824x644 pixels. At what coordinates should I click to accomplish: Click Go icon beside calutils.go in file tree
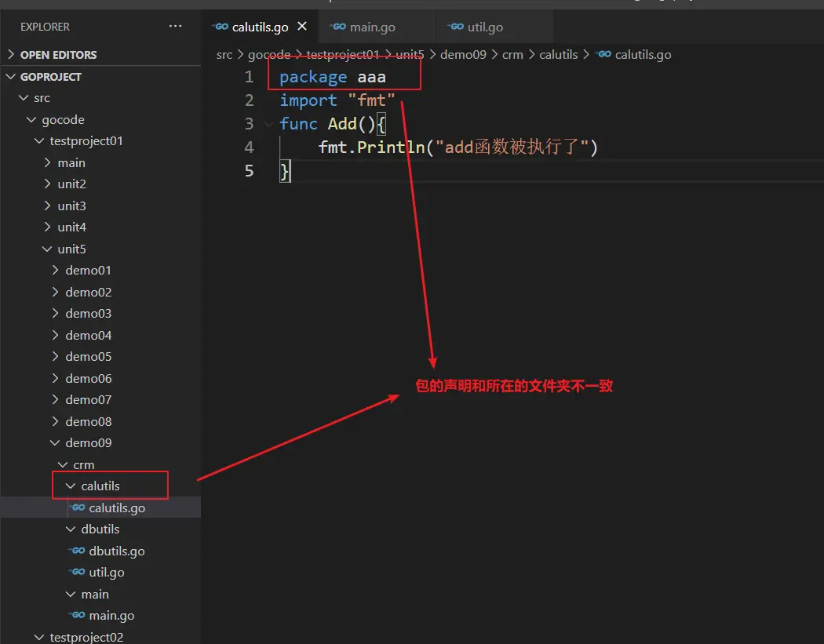tap(77, 508)
